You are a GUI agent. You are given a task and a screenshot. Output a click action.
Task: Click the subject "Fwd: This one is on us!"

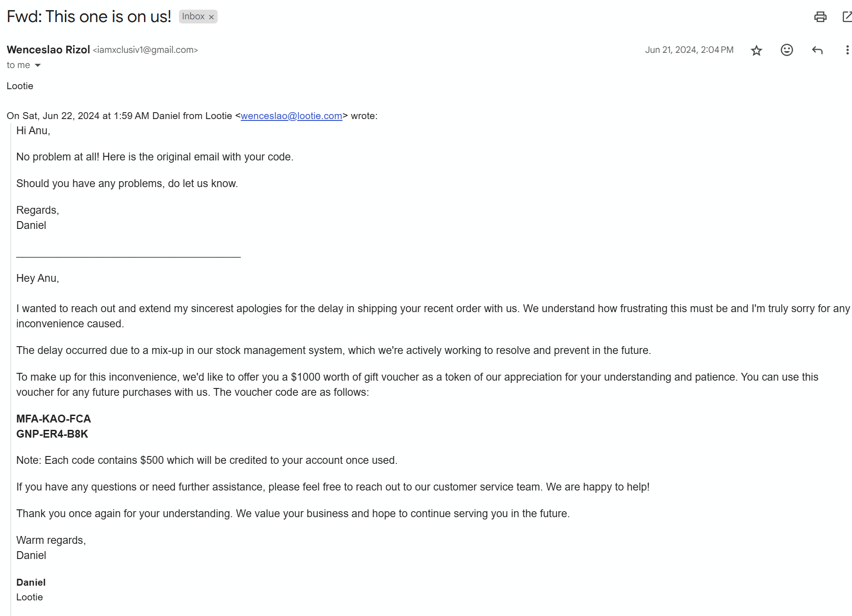coord(89,17)
